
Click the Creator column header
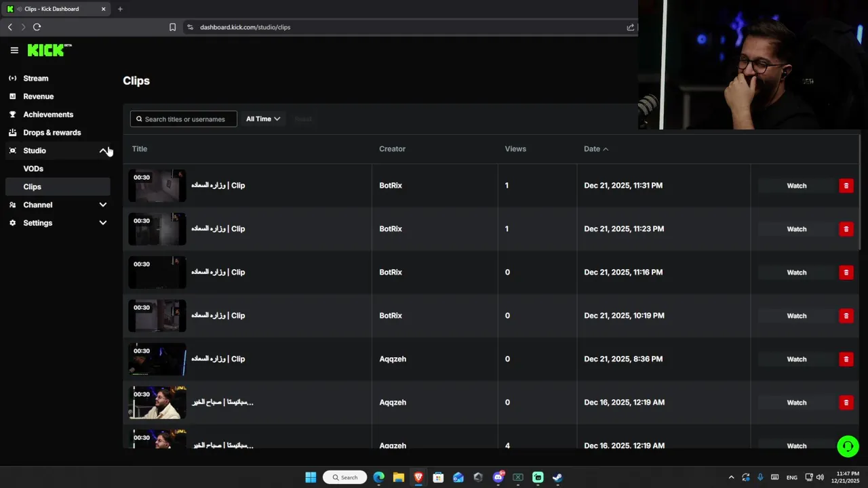point(392,149)
